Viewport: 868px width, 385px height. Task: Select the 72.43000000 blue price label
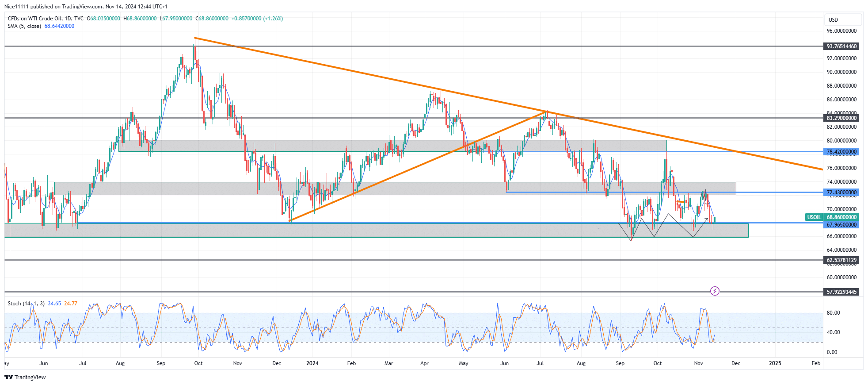point(841,192)
